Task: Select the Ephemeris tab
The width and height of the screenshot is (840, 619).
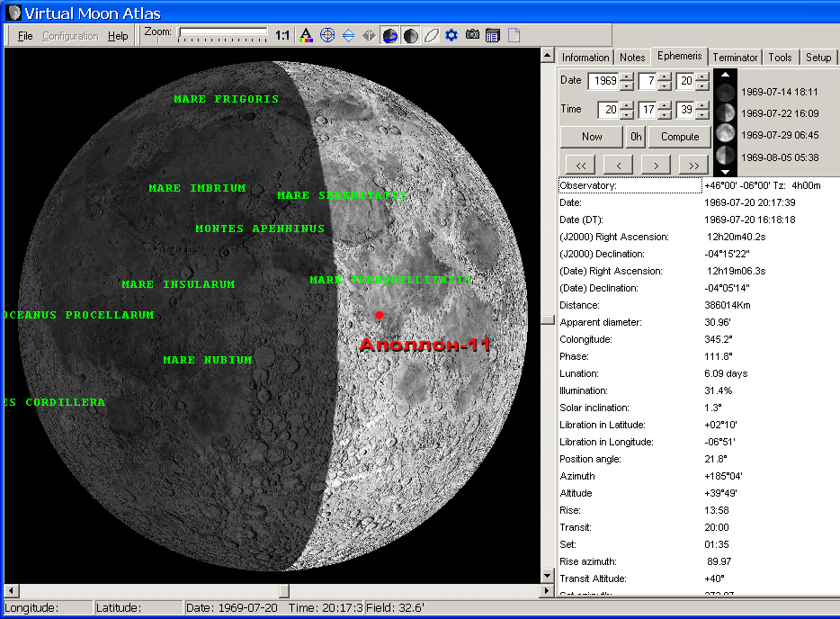Action: coord(679,56)
